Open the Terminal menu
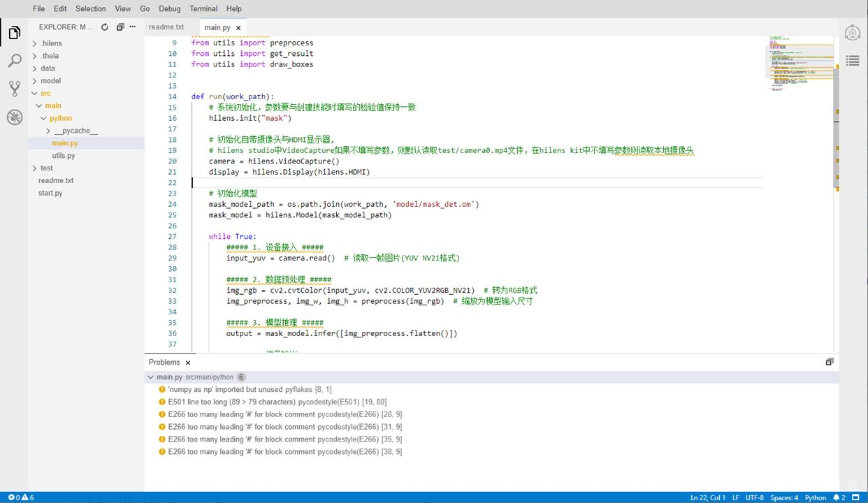 coord(203,9)
